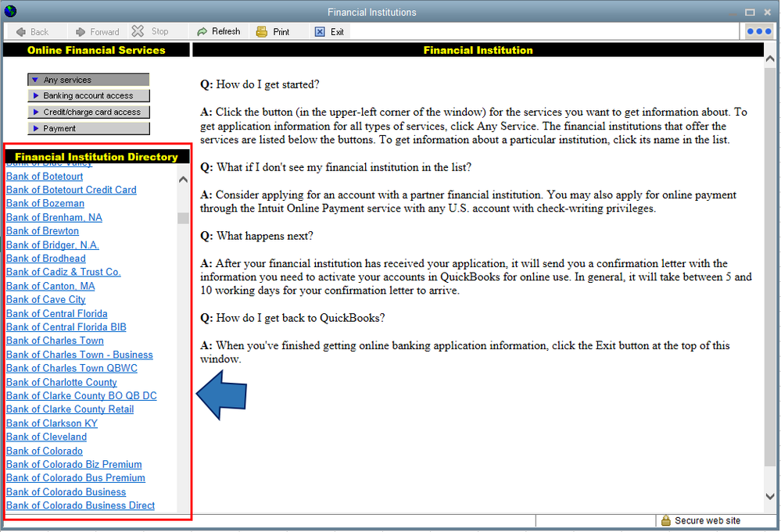
Task: Refresh the page using the Refresh button
Action: pyautogui.click(x=218, y=31)
